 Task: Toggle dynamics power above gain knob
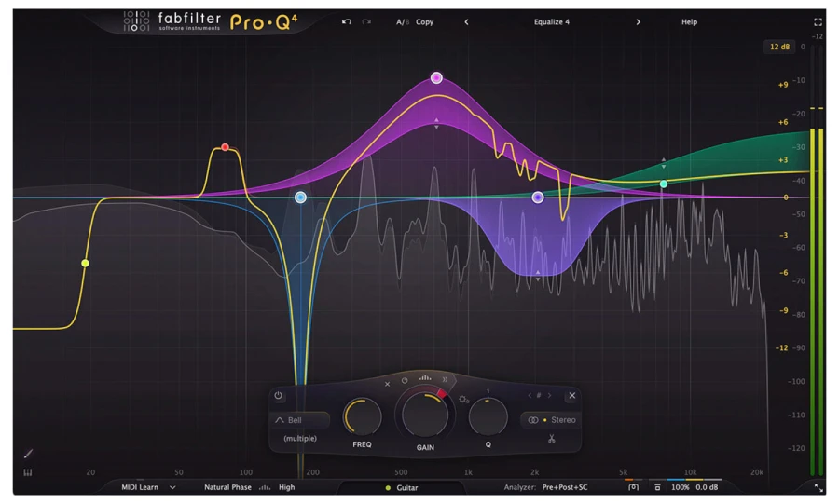405,380
